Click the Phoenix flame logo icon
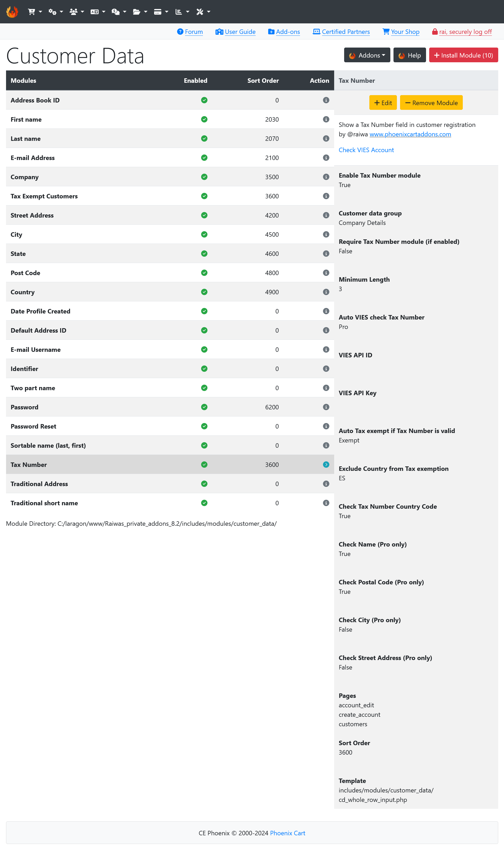The height and width of the screenshot is (850, 504). tap(12, 12)
